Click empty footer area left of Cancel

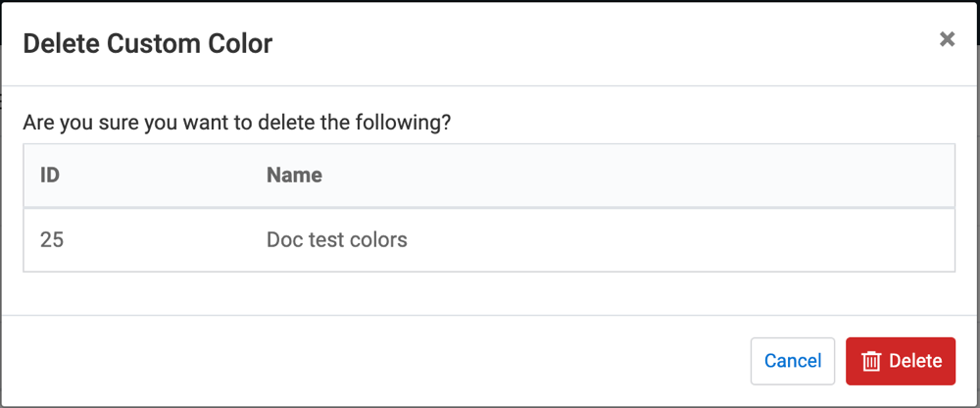[392, 361]
